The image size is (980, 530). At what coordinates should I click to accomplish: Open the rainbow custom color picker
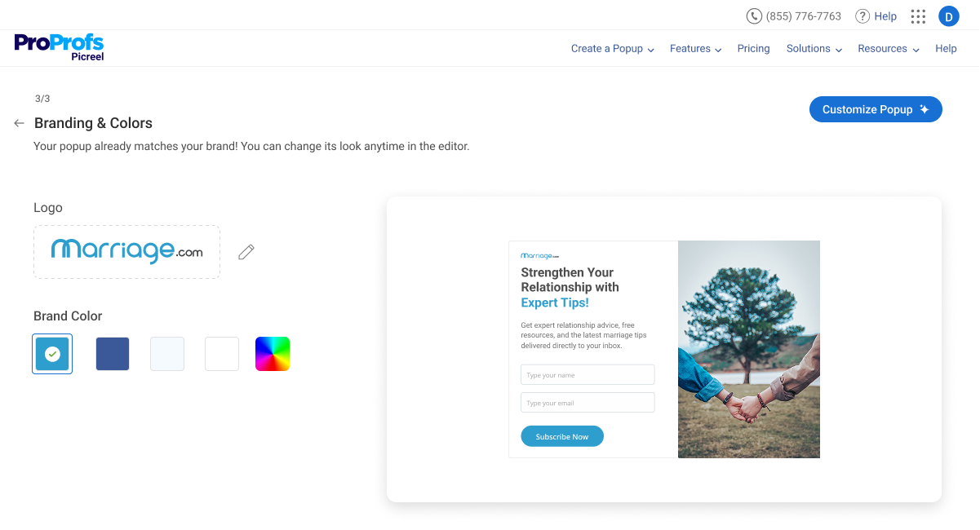point(273,354)
